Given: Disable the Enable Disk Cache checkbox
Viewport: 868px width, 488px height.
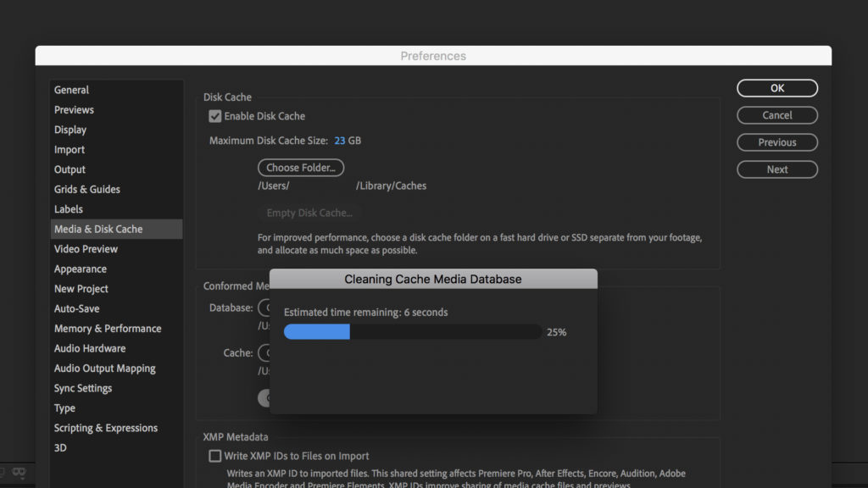Looking at the screenshot, I should click(215, 116).
